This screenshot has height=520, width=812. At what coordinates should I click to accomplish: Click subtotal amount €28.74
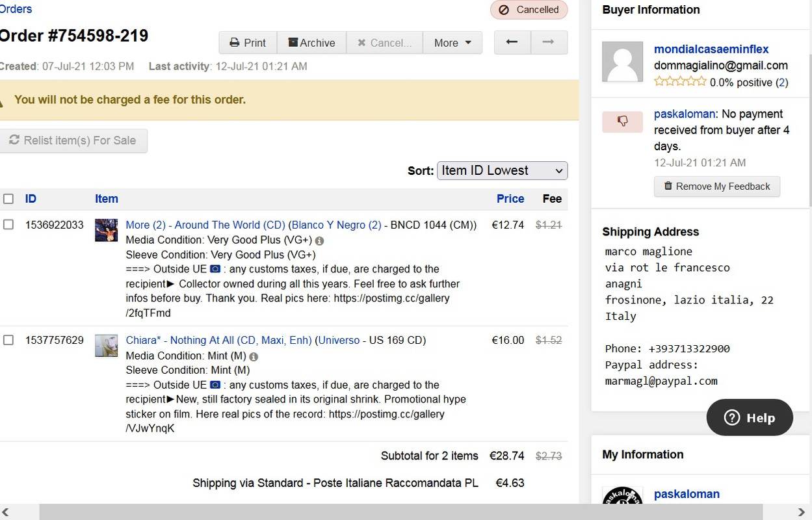coord(507,456)
